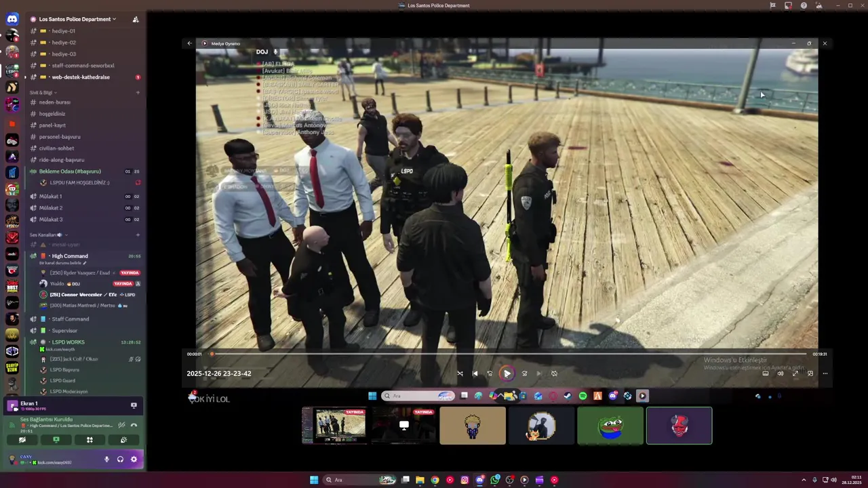Open Windows Start button on taskbar

point(314,480)
